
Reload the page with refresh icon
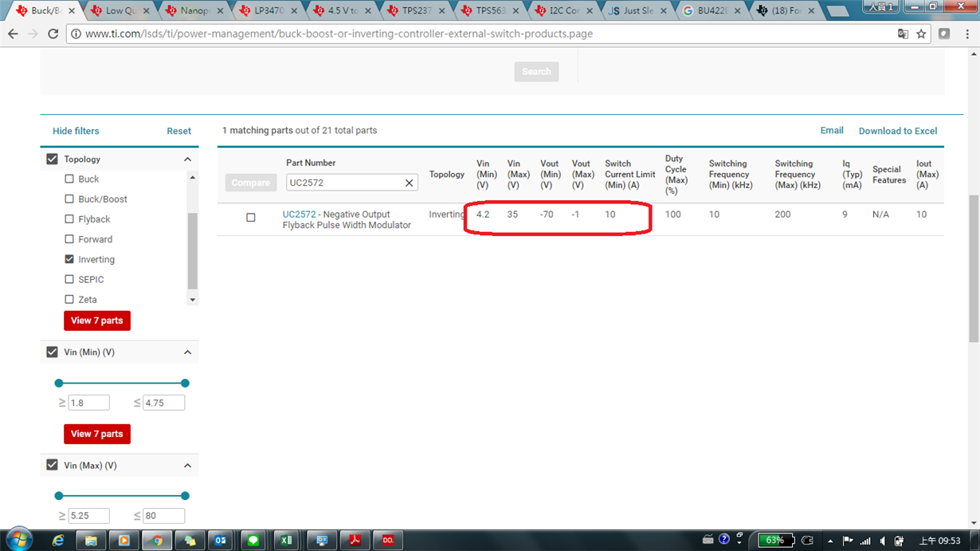53,34
